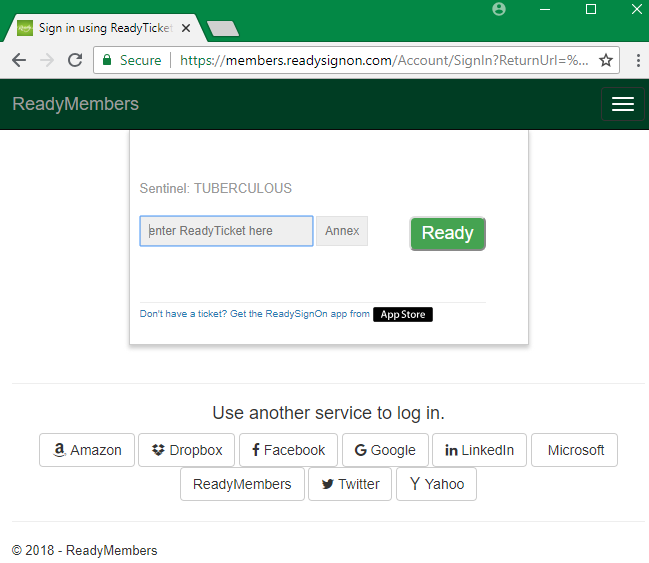Log in with Facebook
Viewport: 649px width, 563px height.
pos(288,450)
